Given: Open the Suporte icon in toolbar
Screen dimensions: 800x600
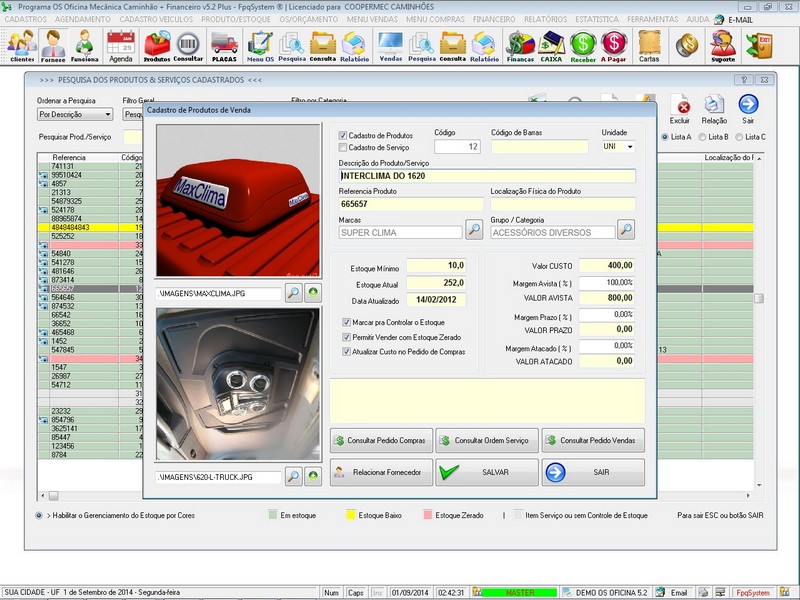Looking at the screenshot, I should point(722,45).
